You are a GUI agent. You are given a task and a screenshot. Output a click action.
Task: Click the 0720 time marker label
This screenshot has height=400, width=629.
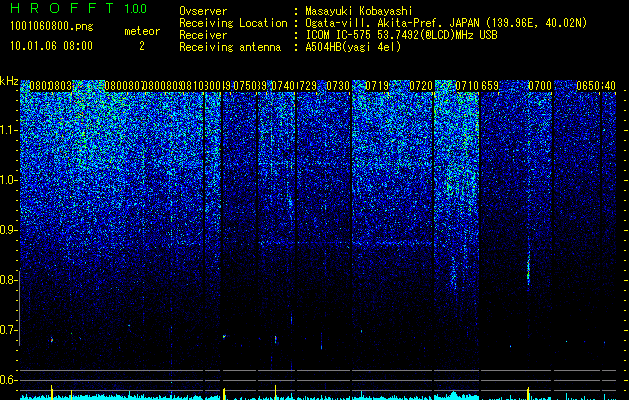pos(421,86)
